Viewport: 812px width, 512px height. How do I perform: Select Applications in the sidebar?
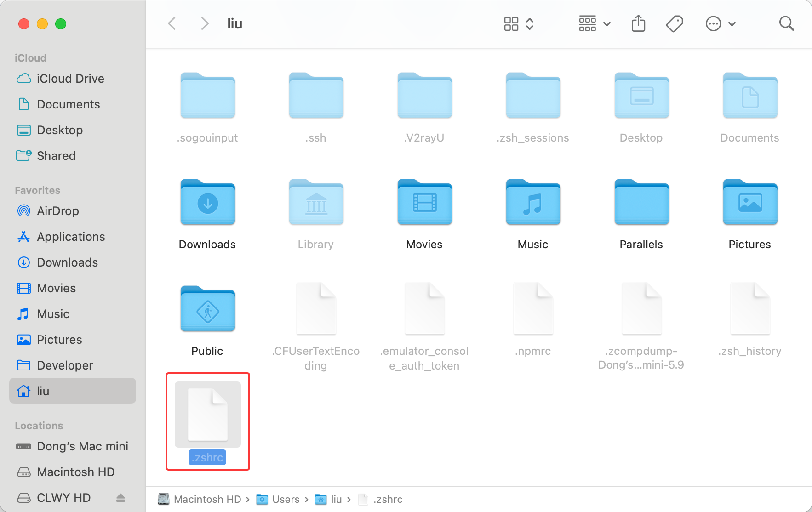click(x=71, y=237)
